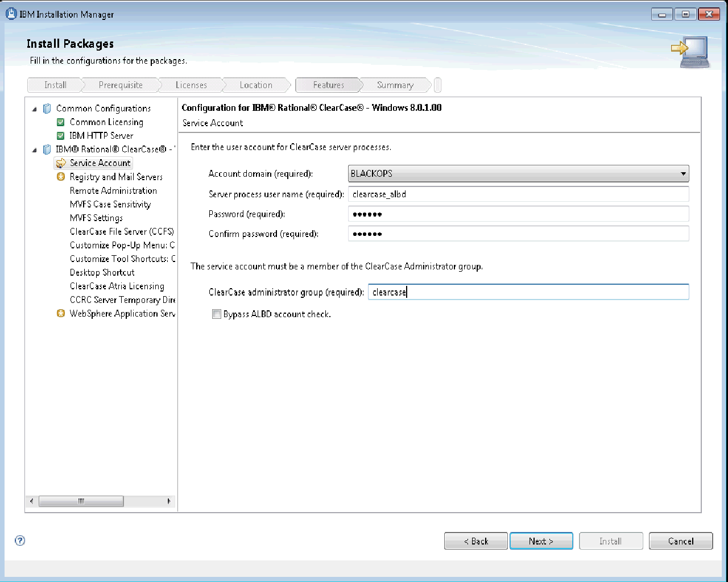Image resolution: width=728 pixels, height=582 pixels.
Task: Select ClearCase Atria Licensing
Action: (x=117, y=286)
